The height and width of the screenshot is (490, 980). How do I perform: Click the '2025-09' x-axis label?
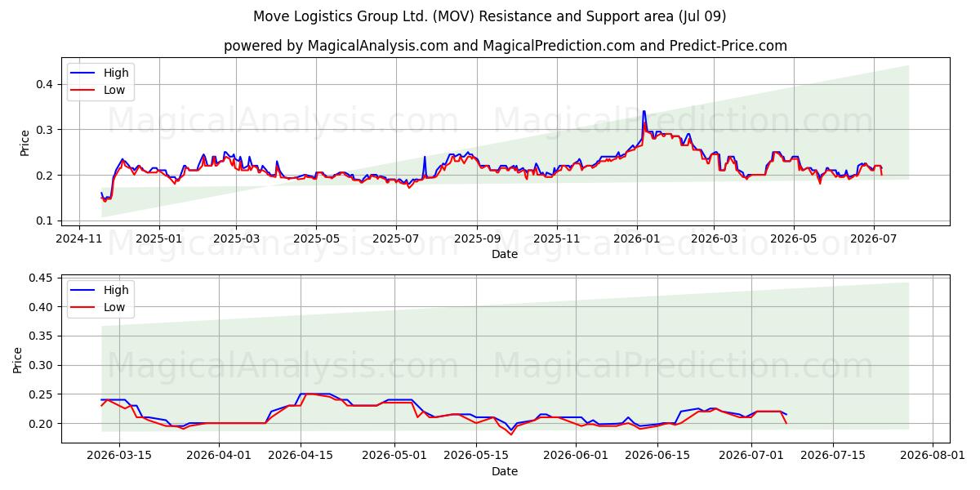pos(476,239)
